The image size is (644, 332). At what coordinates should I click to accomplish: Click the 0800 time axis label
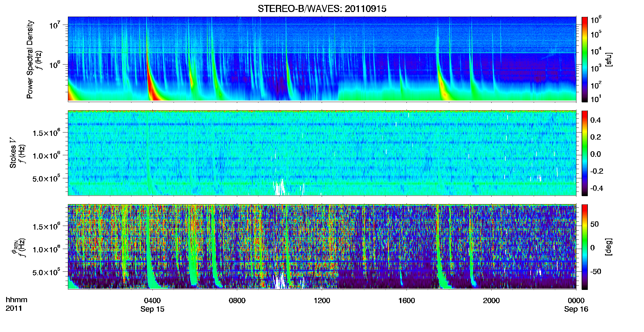coord(237,301)
